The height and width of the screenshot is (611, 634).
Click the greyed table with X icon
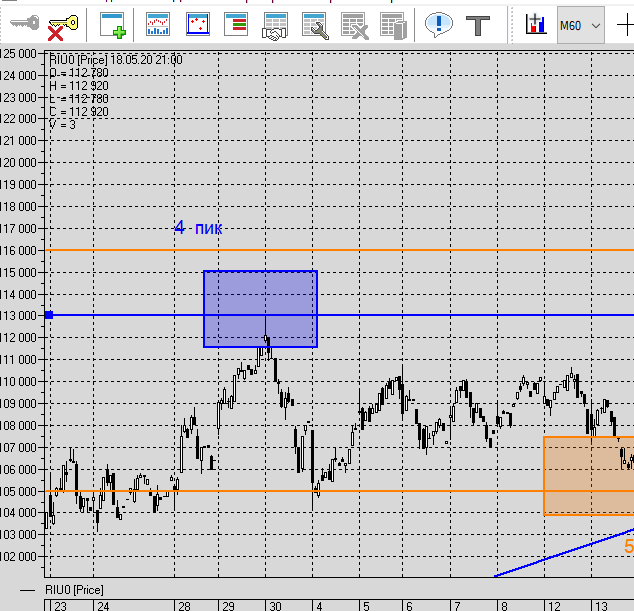(x=354, y=26)
